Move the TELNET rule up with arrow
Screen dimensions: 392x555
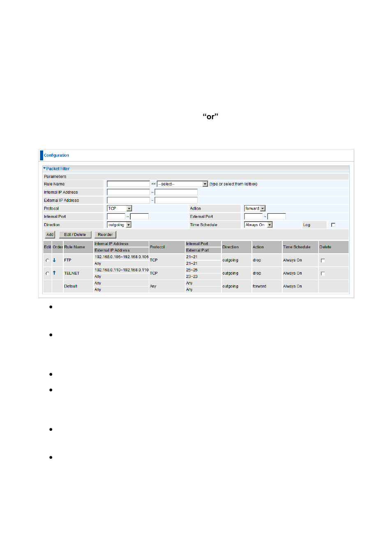coord(54,273)
